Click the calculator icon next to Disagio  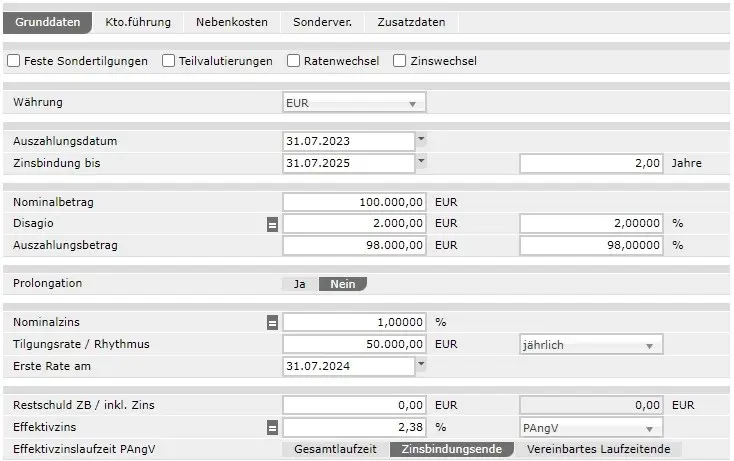(x=272, y=225)
